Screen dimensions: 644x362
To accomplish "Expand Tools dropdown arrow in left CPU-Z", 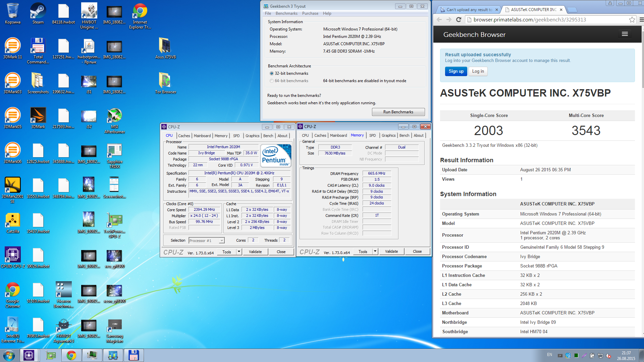I will (239, 251).
